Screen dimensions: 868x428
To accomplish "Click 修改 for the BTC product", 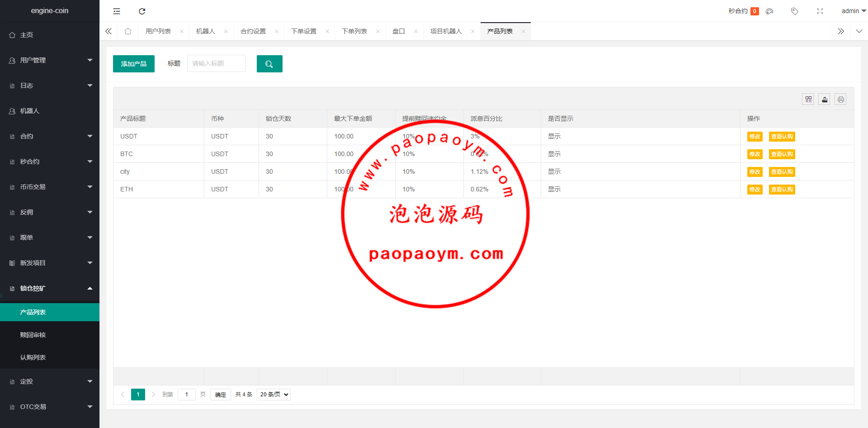I will (755, 154).
